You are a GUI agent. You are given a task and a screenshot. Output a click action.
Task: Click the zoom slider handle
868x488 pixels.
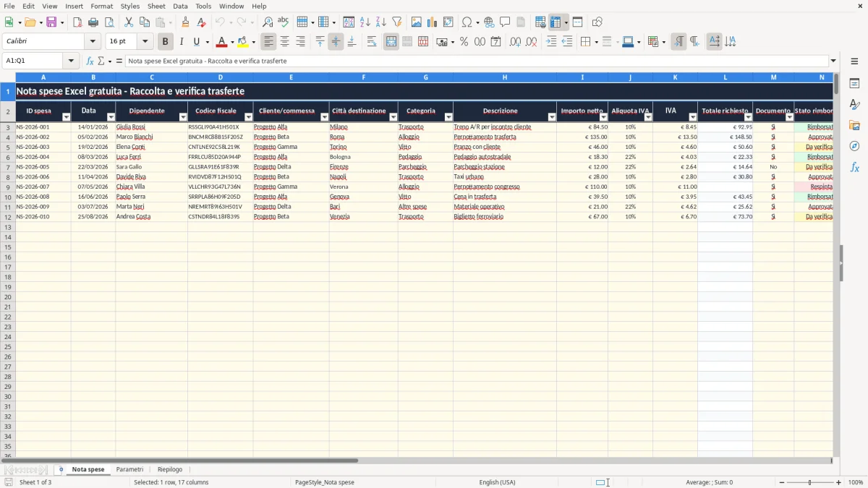(810, 482)
